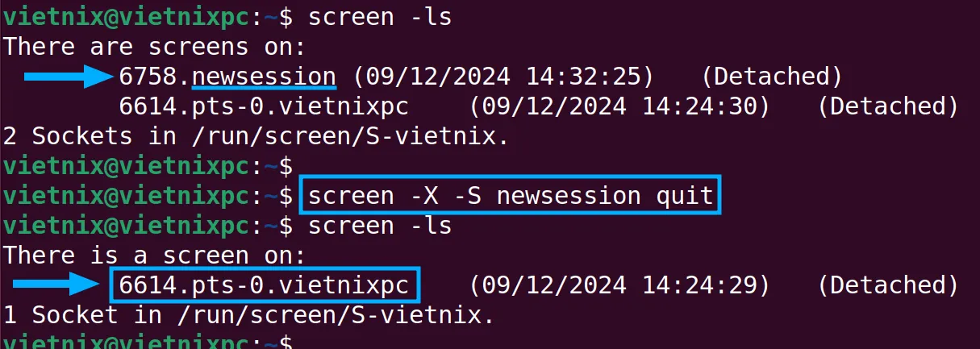Click the Detached status on the 14:24:30 row
This screenshot has height=349, width=980.
coord(887,106)
